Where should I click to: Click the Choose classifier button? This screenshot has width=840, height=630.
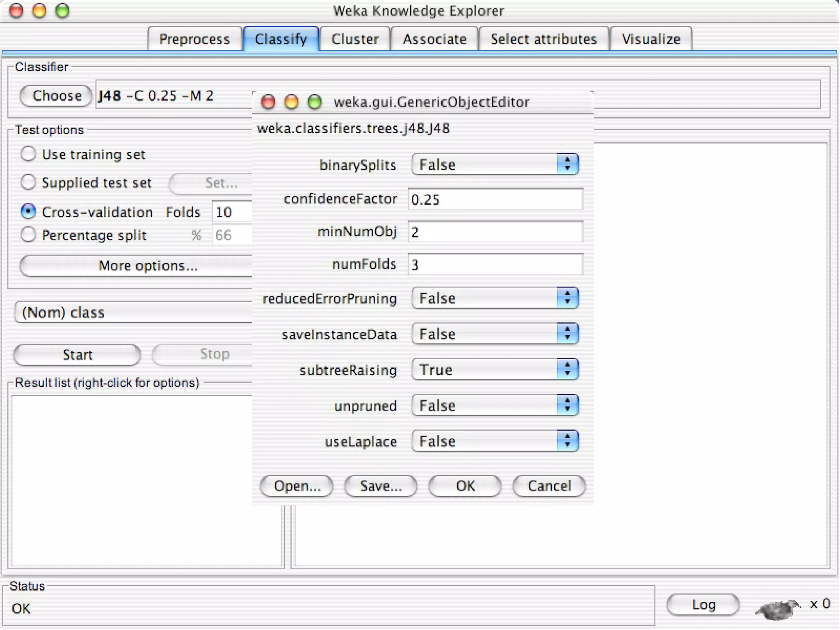tap(56, 96)
